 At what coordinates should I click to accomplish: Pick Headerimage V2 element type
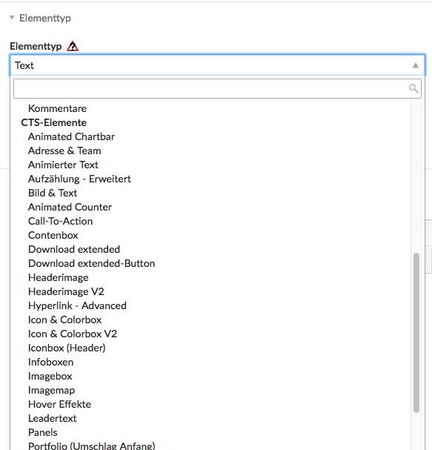point(66,292)
